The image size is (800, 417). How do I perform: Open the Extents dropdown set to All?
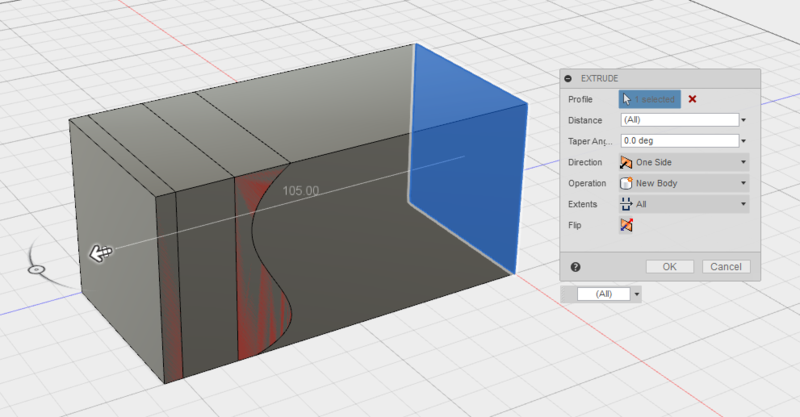684,204
